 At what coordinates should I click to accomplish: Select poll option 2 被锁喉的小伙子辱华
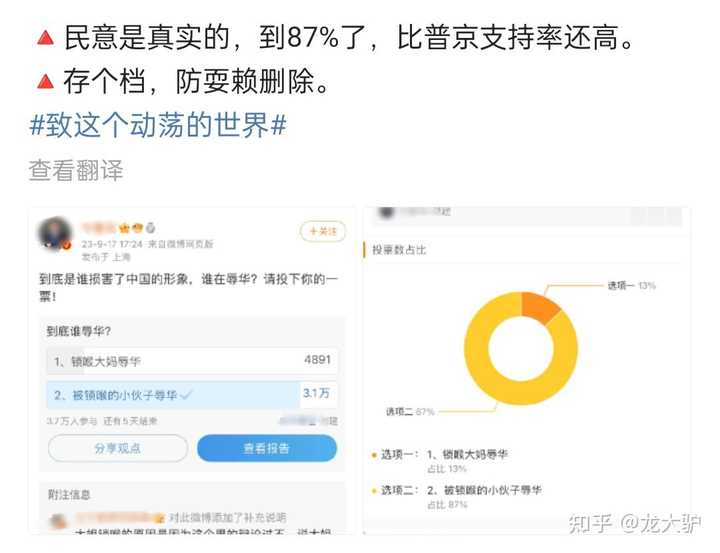point(192,395)
